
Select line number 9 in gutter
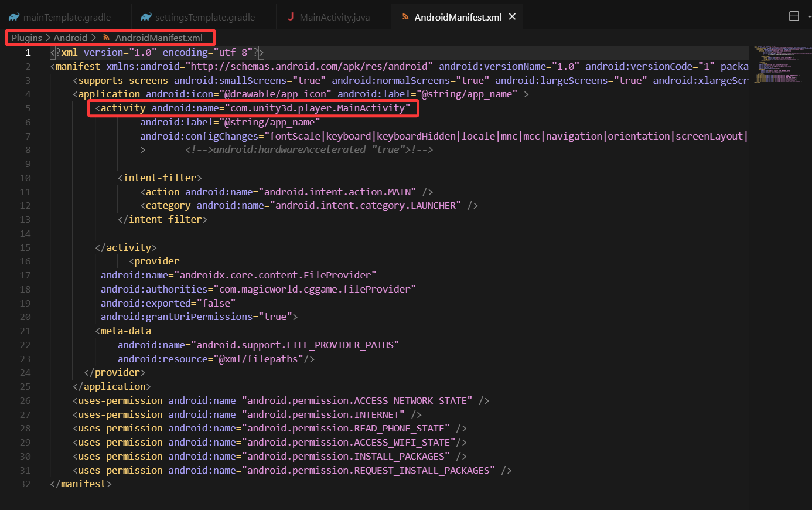[x=28, y=164]
